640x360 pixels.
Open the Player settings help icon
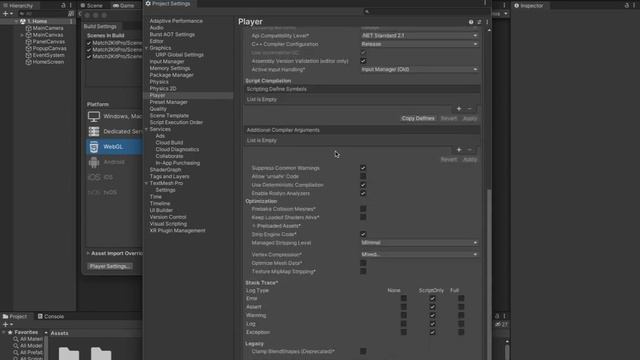(x=471, y=22)
